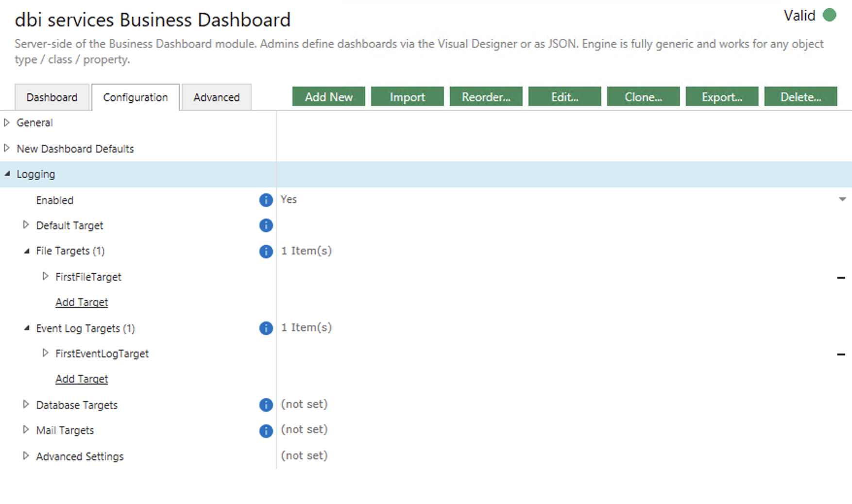
Task: Click the Event Log Targets '1 Item(s)' value
Action: pyautogui.click(x=307, y=328)
